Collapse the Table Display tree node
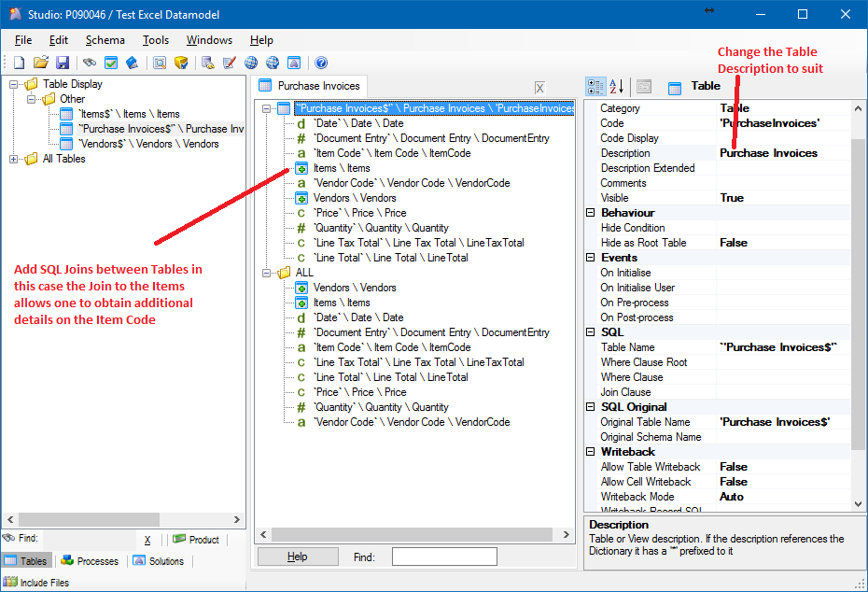This screenshot has width=868, height=592. coord(13,85)
